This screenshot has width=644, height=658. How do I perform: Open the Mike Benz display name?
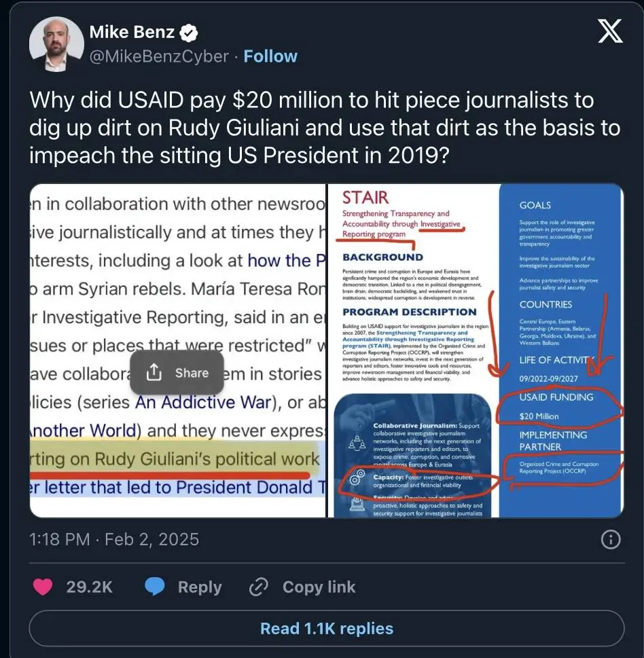[132, 32]
